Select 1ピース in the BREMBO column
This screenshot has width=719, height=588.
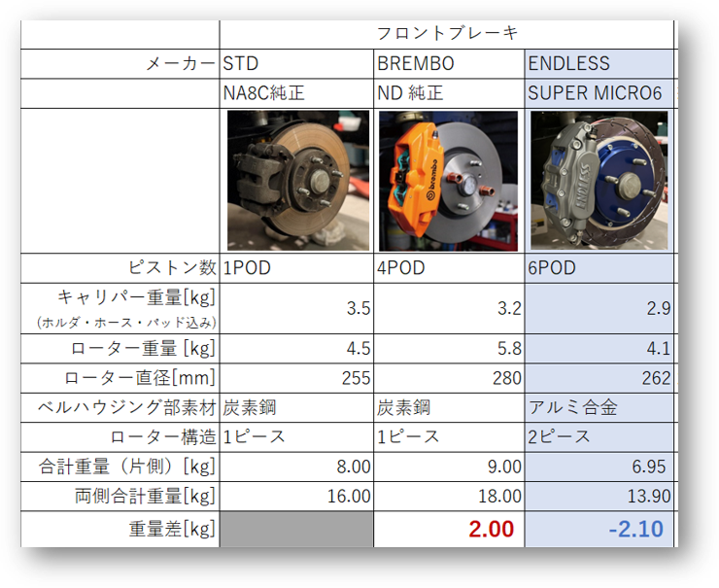point(449,437)
